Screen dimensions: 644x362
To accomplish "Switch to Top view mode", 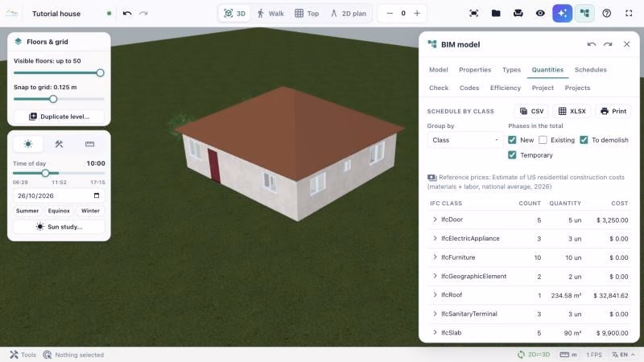I will coord(307,14).
